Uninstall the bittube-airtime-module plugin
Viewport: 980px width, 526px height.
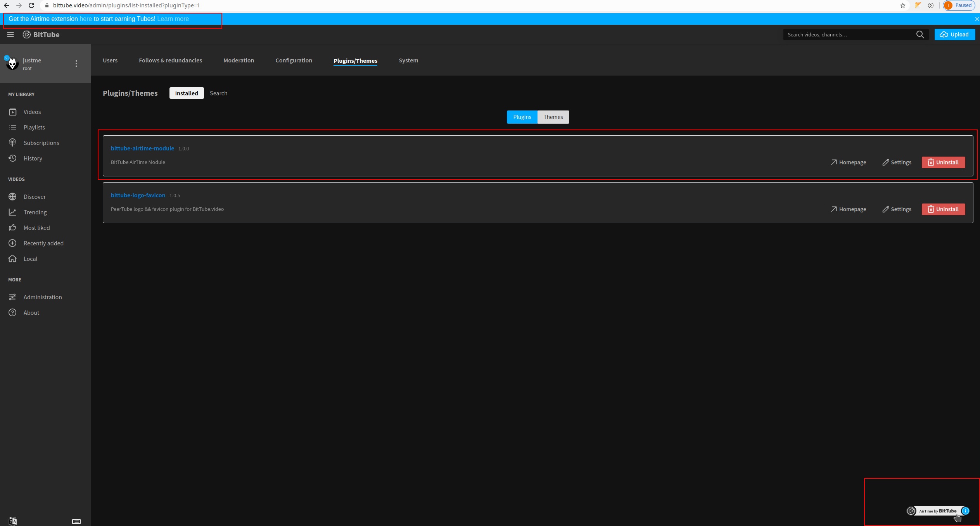(943, 162)
